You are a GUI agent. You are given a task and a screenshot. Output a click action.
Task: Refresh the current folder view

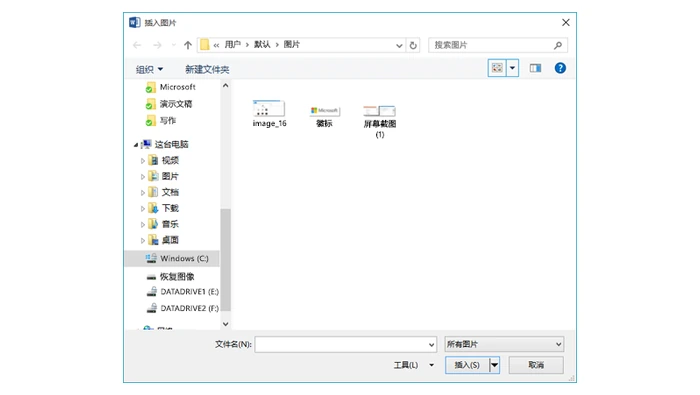(x=413, y=45)
